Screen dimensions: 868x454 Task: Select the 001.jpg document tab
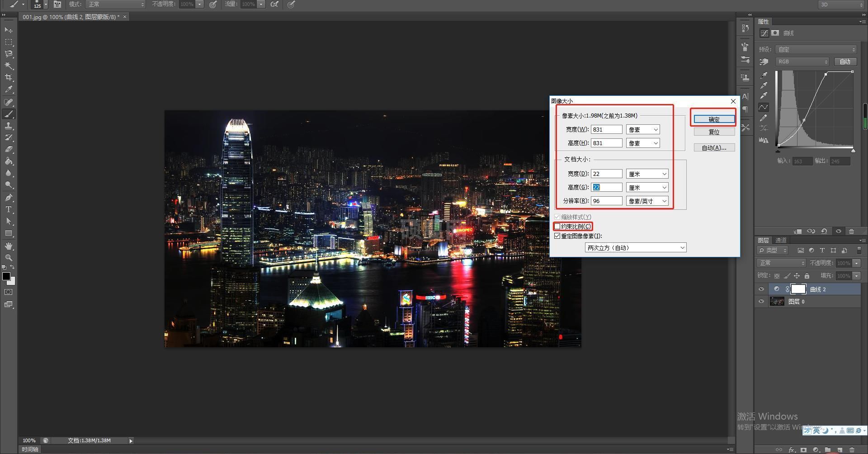71,17
